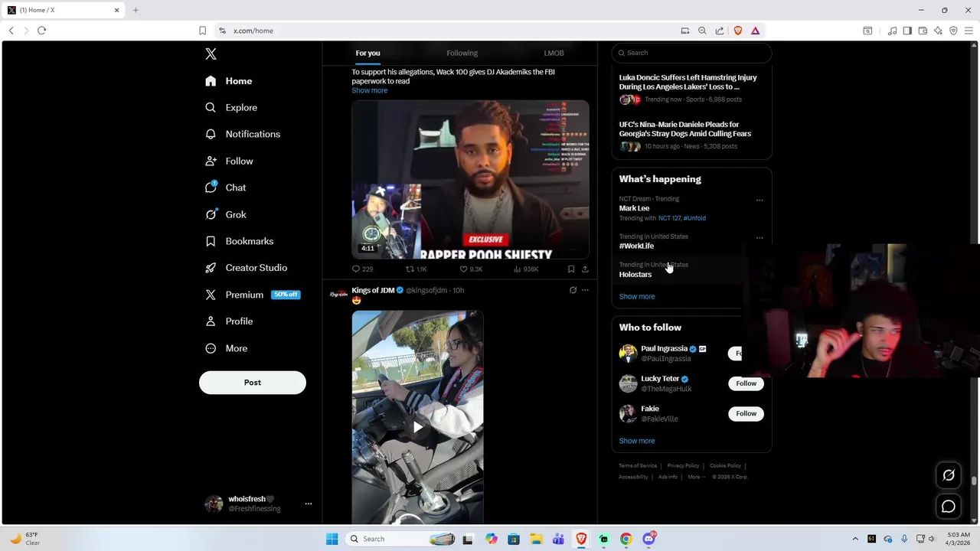Screen dimensions: 980x551
Task: Open Kings of JDM profile name
Action: click(x=373, y=290)
